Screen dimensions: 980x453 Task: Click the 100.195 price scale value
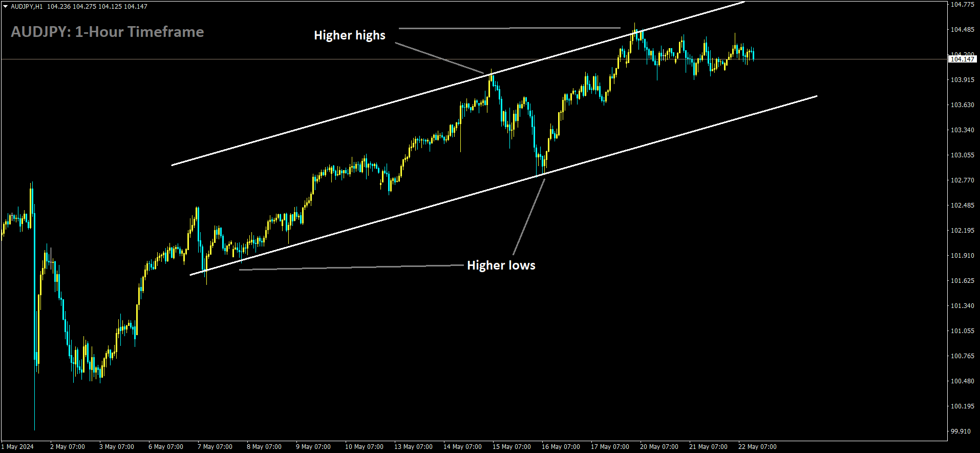(963, 406)
